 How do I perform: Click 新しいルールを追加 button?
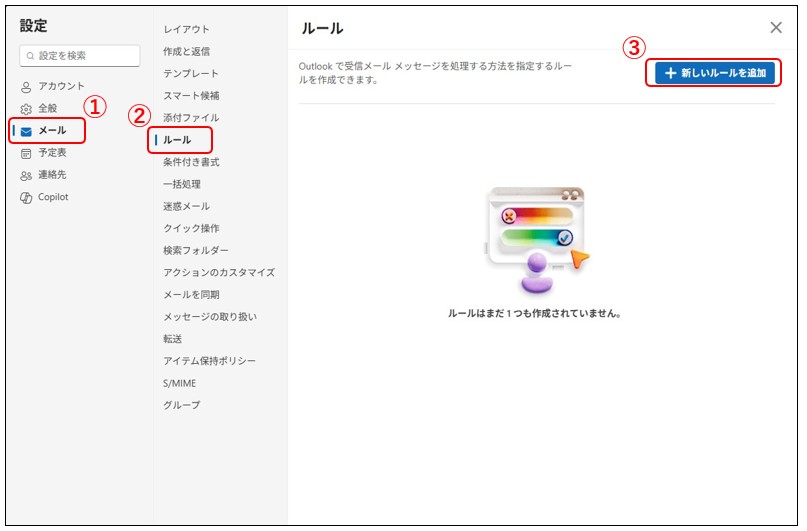click(715, 73)
